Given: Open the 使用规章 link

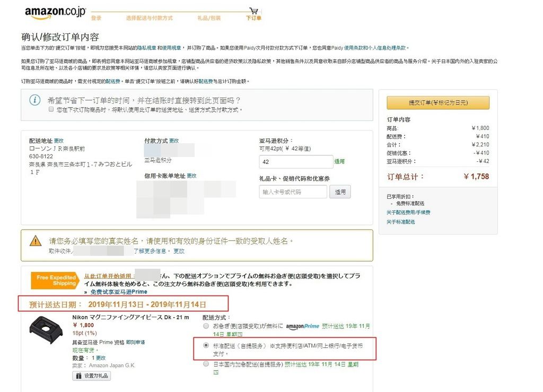Looking at the screenshot, I should pos(172,48).
